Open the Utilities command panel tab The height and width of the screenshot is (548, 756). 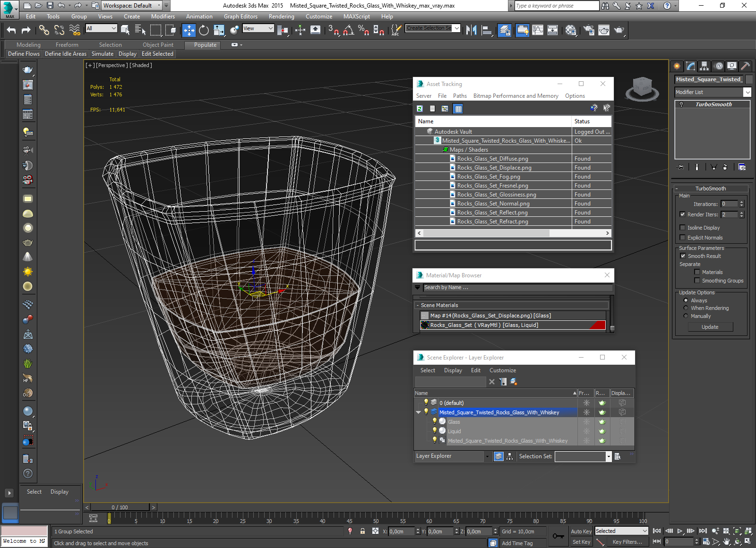point(745,66)
